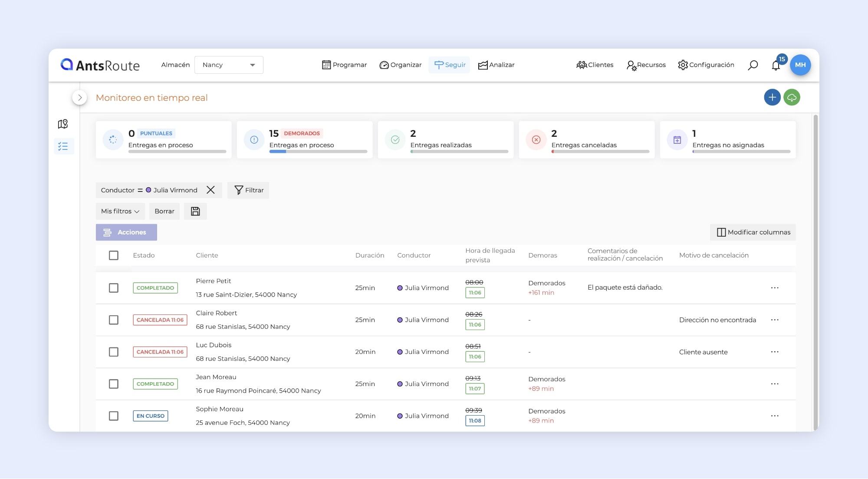868x479 pixels.
Task: Tick the checkbox for Pierre Petit row
Action: 114,288
